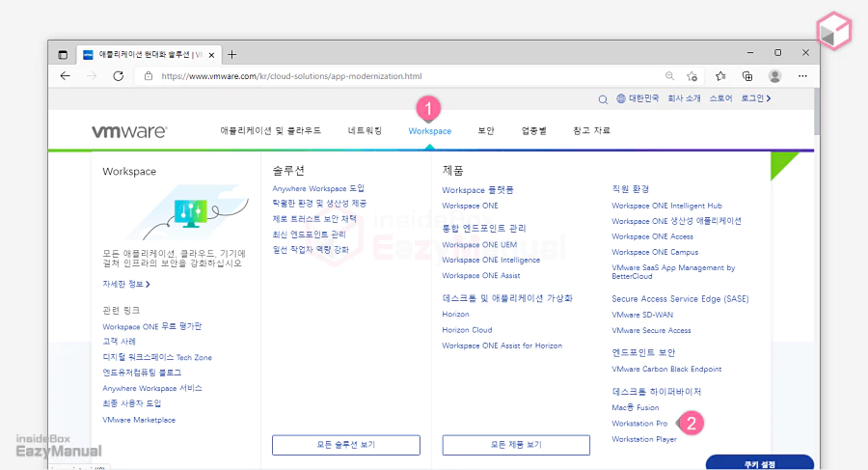Click the globe region icon
Screen dimensions: 868x470
point(621,98)
